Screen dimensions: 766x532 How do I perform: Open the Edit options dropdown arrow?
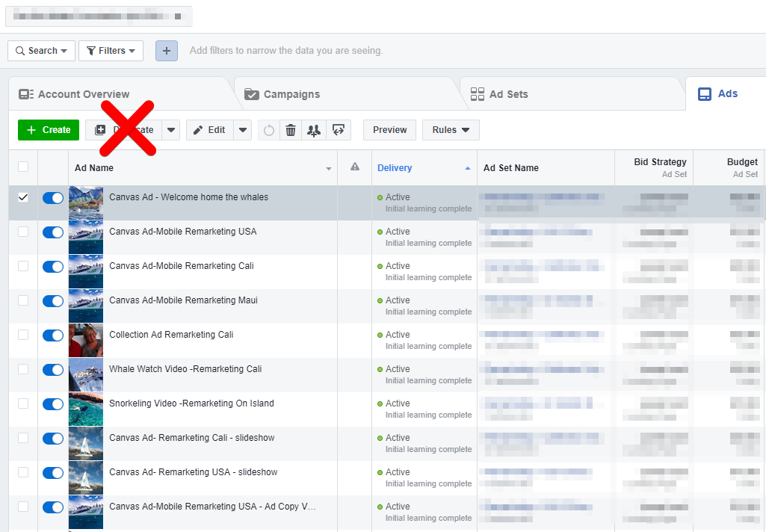[x=243, y=130]
